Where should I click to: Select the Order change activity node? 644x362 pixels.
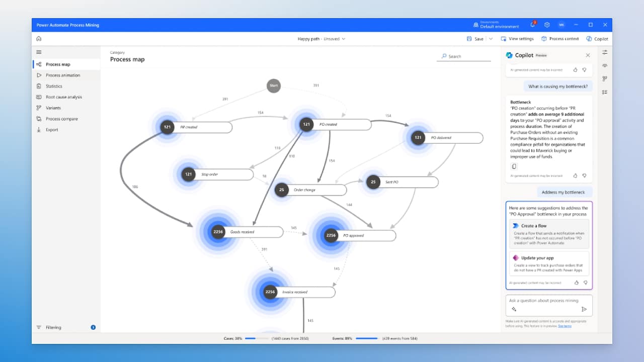[311, 190]
